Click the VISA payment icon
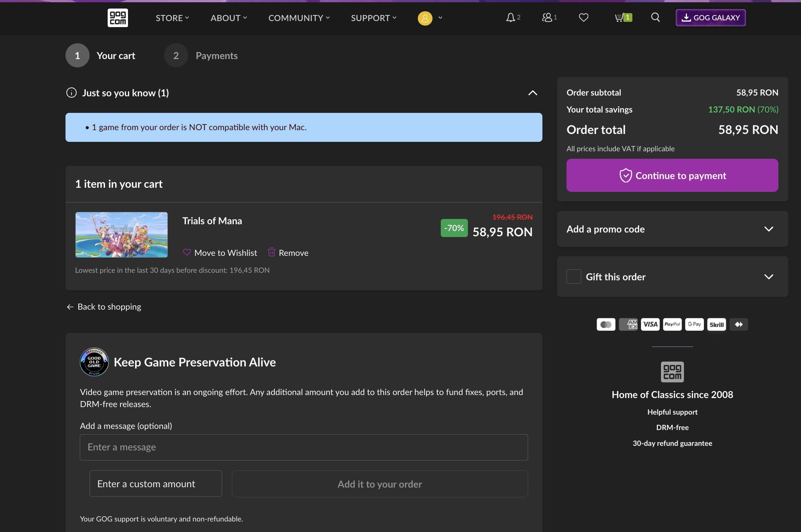Viewport: 801px width, 532px height. click(x=650, y=324)
